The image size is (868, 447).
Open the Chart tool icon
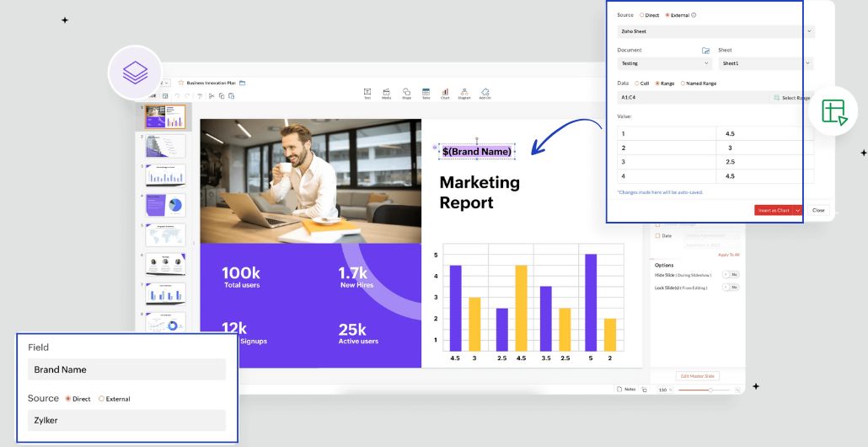click(445, 92)
